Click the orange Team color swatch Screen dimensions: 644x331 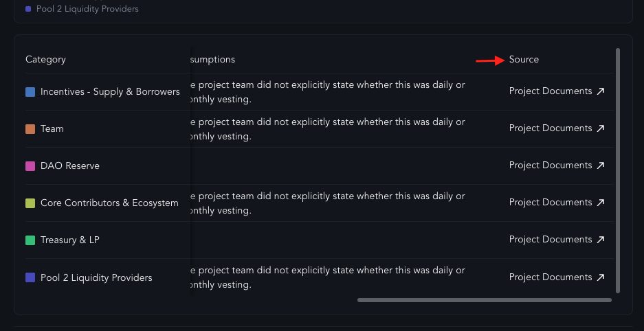pos(30,129)
